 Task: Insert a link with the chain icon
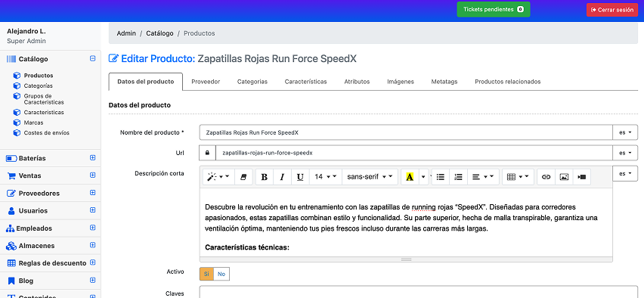tap(546, 177)
